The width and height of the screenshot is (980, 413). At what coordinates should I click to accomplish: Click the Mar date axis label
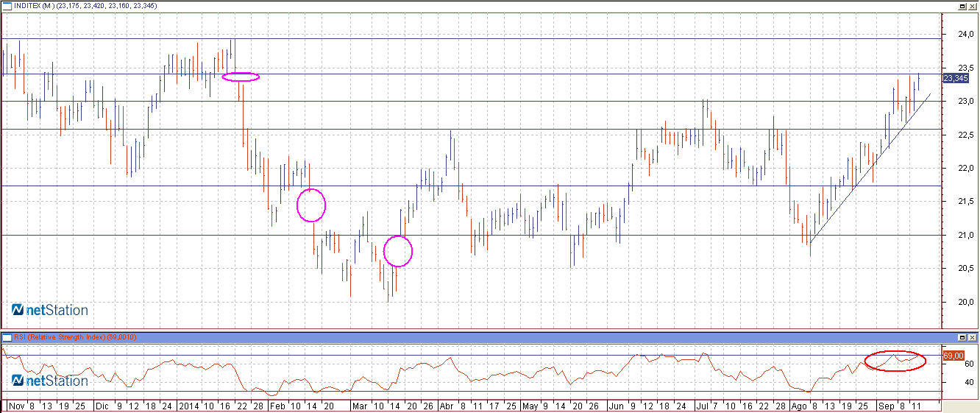360,406
